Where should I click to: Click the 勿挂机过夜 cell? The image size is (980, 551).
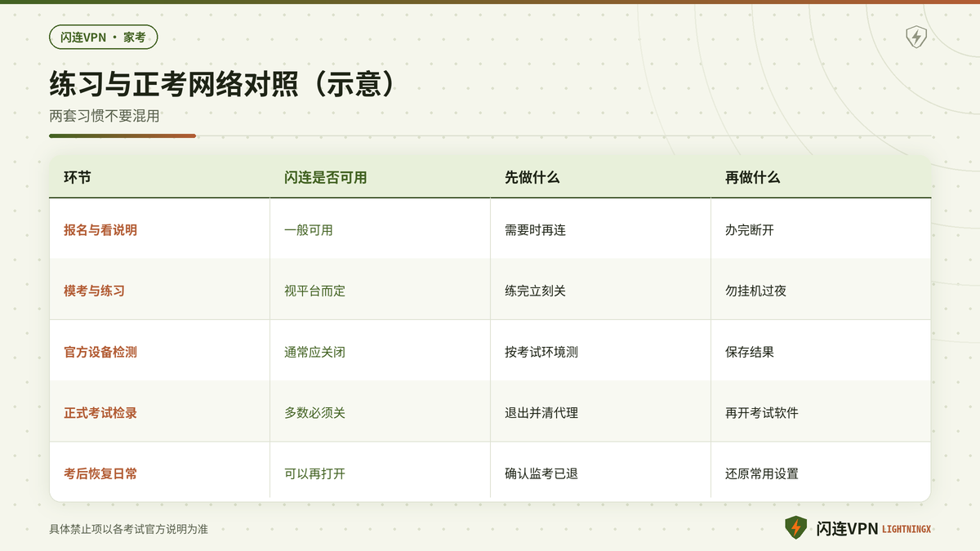(x=756, y=291)
